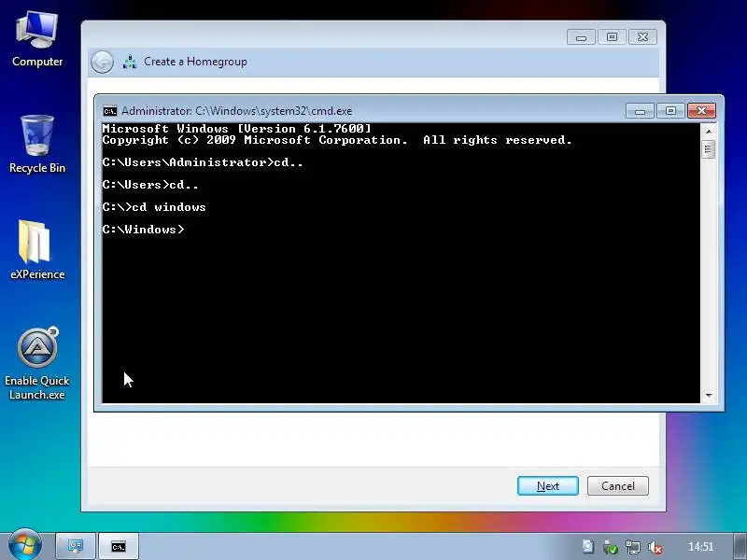Click Cancel in the Homegroup wizard

click(618, 485)
